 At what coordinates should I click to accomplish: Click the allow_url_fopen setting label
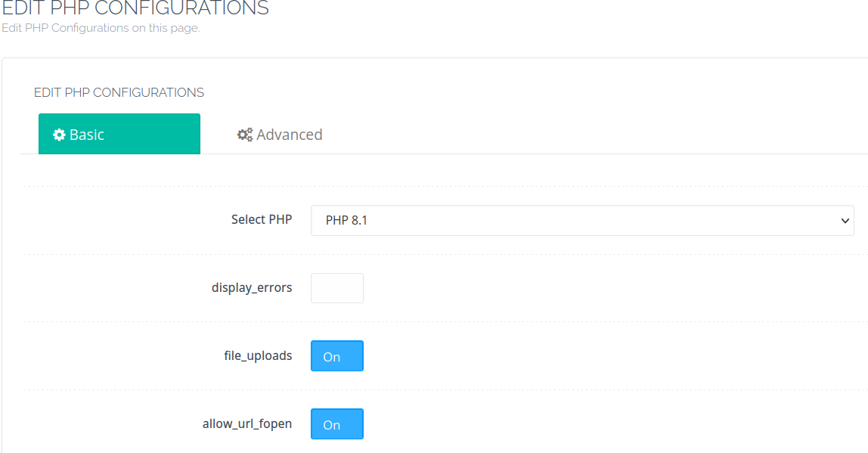(x=247, y=424)
